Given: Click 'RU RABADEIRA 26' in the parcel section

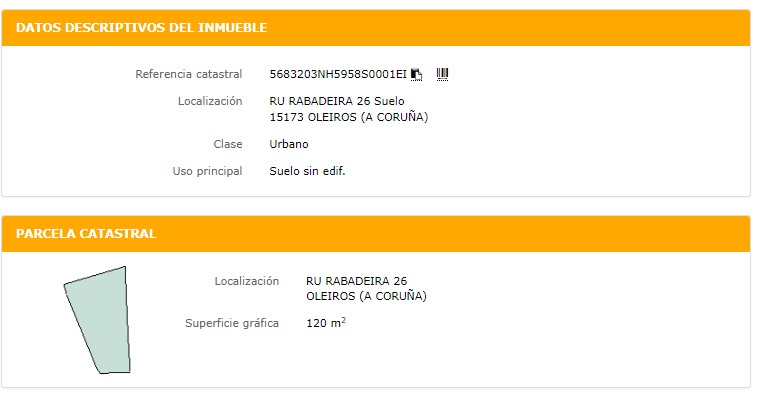Looking at the screenshot, I should click(357, 281).
